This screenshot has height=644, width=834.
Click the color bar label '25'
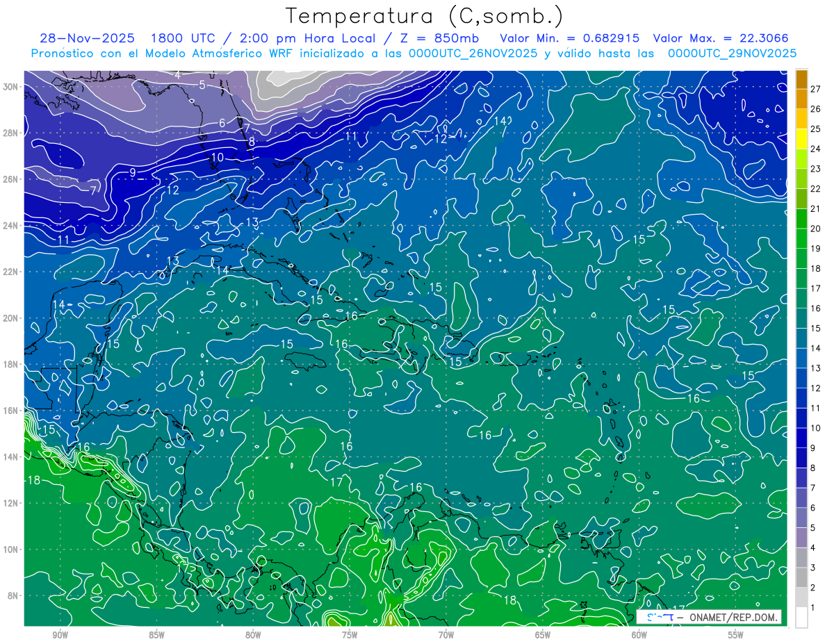click(816, 129)
